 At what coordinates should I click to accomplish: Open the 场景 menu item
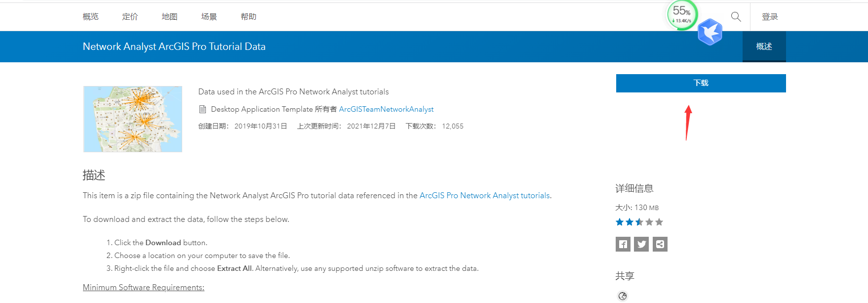(208, 16)
